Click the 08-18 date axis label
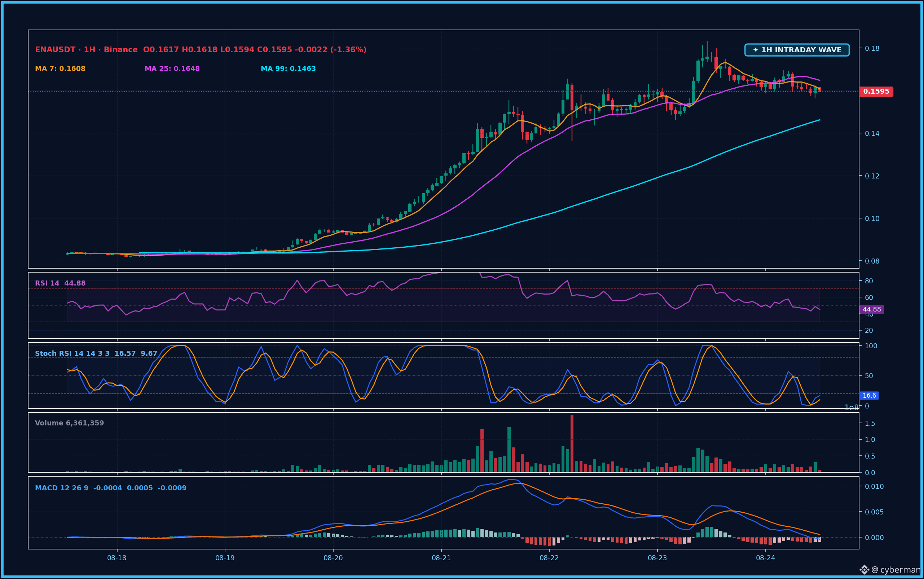 117,558
